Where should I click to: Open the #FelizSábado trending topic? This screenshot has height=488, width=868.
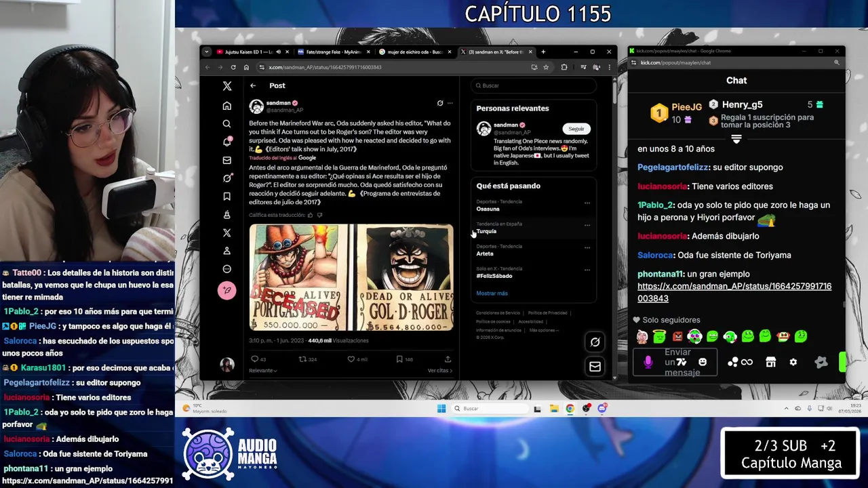point(494,276)
